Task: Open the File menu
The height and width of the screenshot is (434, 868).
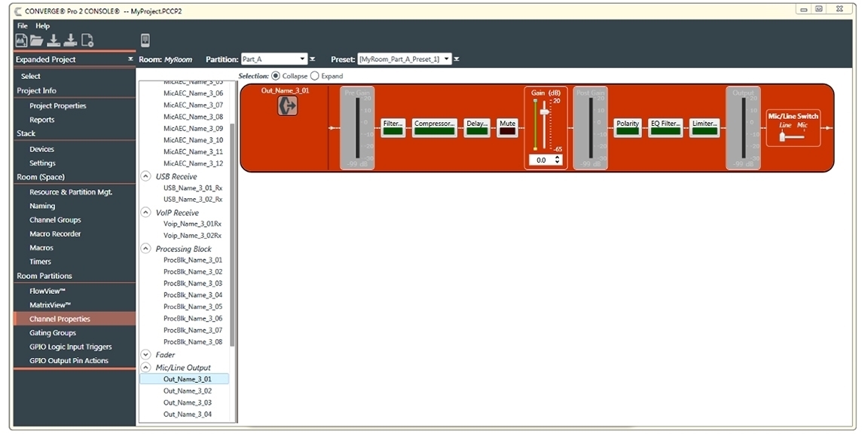Action: click(23, 26)
